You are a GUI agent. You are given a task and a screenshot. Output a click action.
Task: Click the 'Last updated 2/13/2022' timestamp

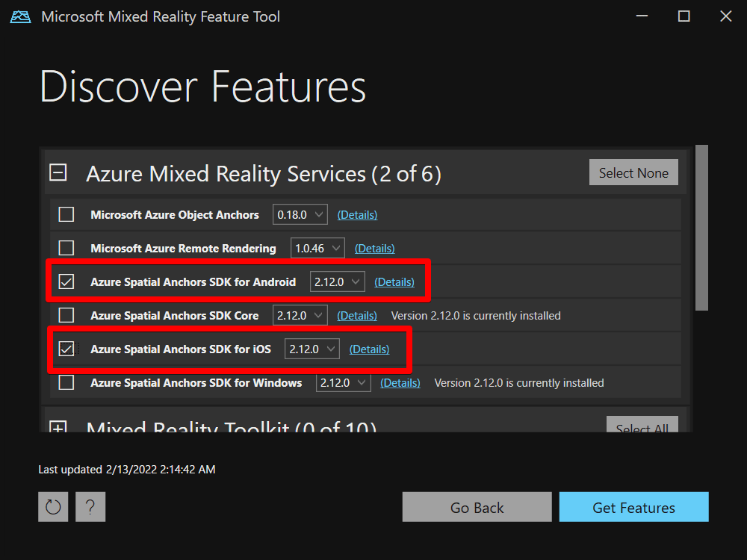pyautogui.click(x=127, y=470)
